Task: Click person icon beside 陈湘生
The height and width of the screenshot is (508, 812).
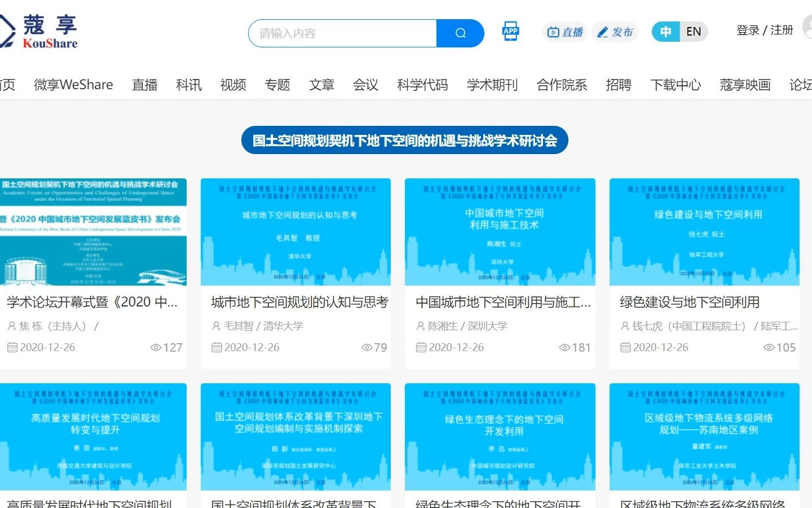Action: click(x=421, y=326)
